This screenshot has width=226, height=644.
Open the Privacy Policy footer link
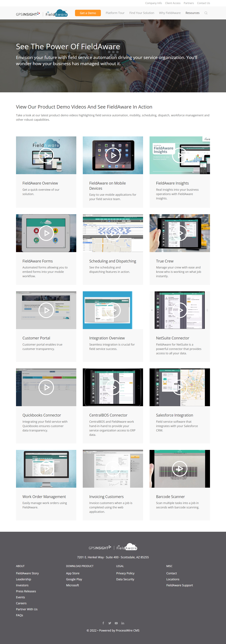point(125,573)
